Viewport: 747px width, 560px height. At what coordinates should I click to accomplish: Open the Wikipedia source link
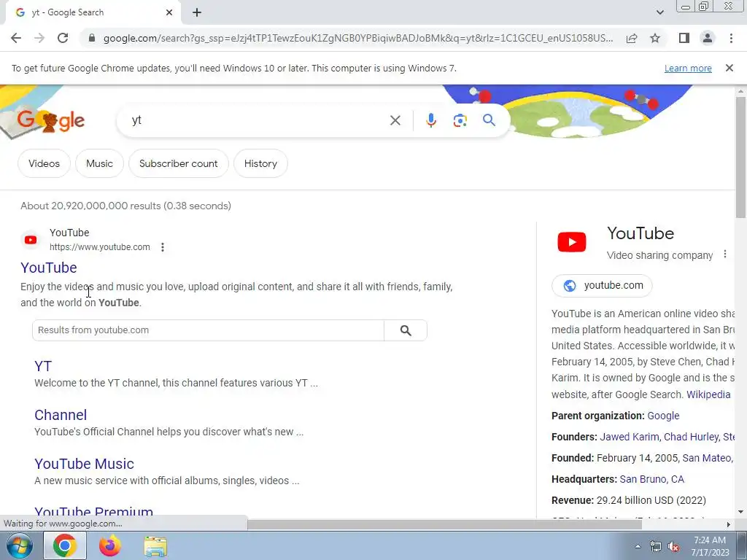pyautogui.click(x=708, y=394)
